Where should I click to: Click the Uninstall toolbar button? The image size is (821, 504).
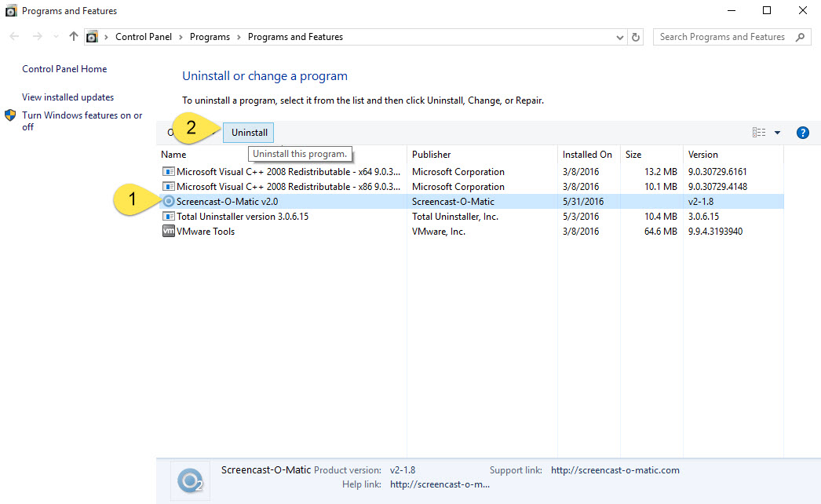[249, 133]
